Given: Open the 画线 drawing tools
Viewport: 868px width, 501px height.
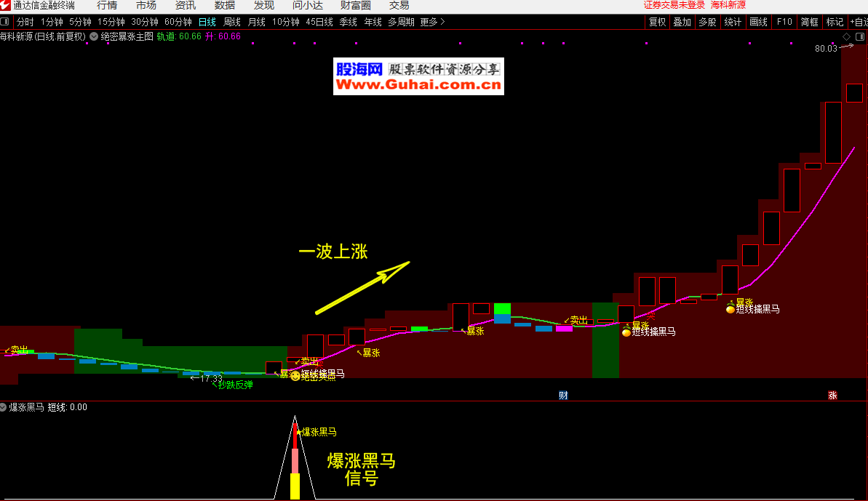Looking at the screenshot, I should 758,22.
